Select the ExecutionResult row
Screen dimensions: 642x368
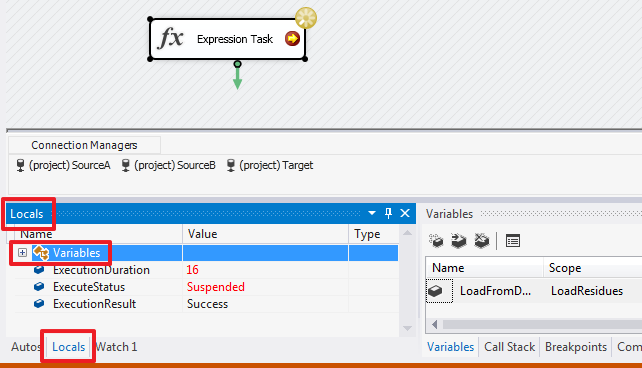(x=207, y=304)
